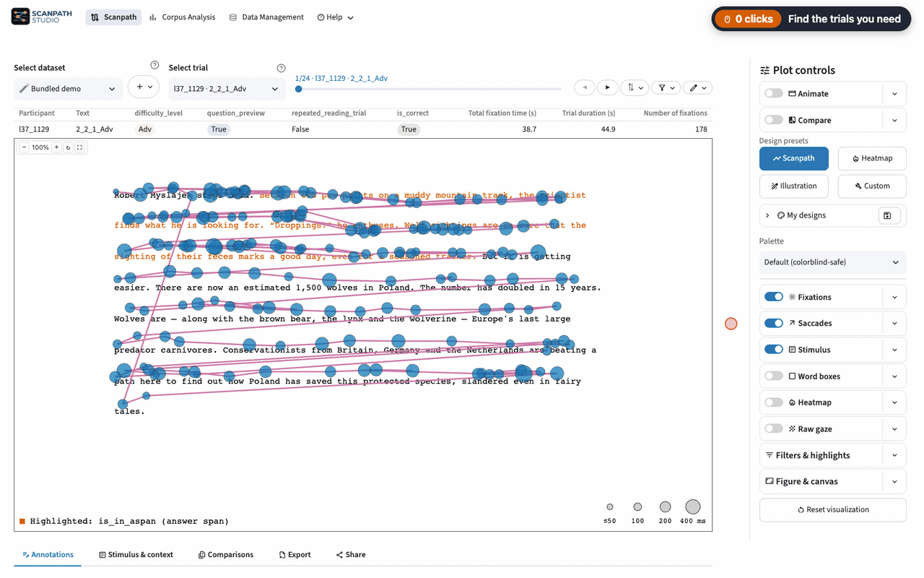924x578 pixels.
Task: Go to the Data Management tab
Action: 266,17
